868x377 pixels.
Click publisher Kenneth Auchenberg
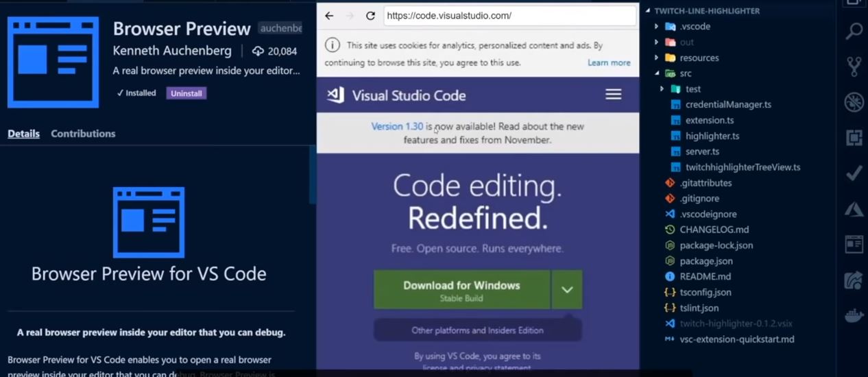click(x=172, y=51)
